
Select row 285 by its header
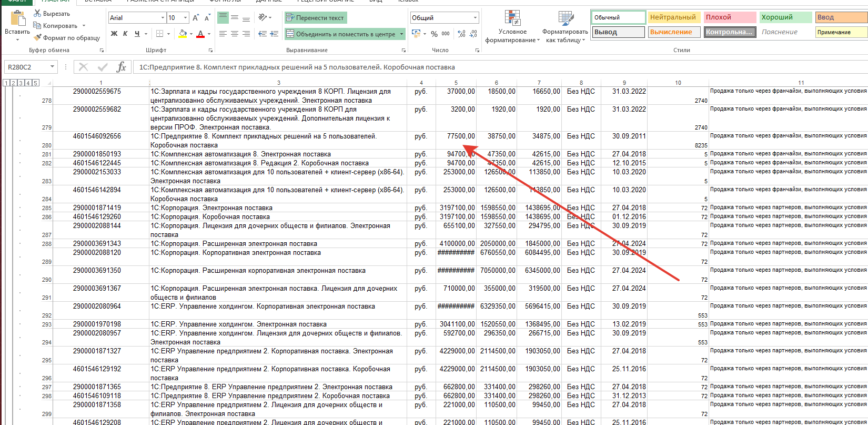pos(47,208)
